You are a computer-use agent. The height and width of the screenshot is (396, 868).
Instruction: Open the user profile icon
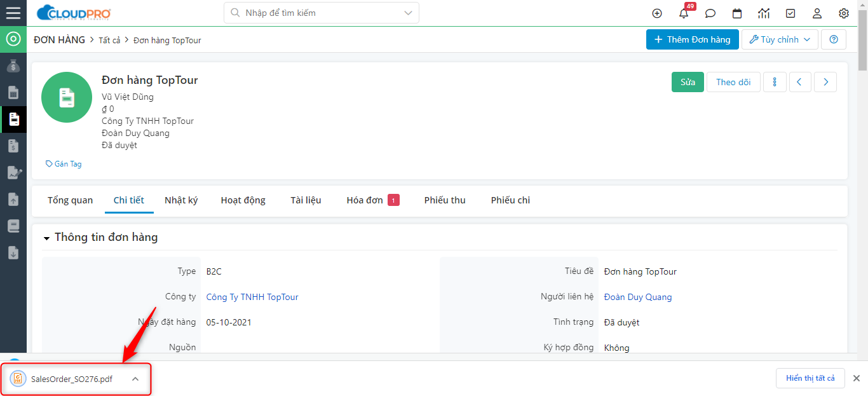[817, 13]
